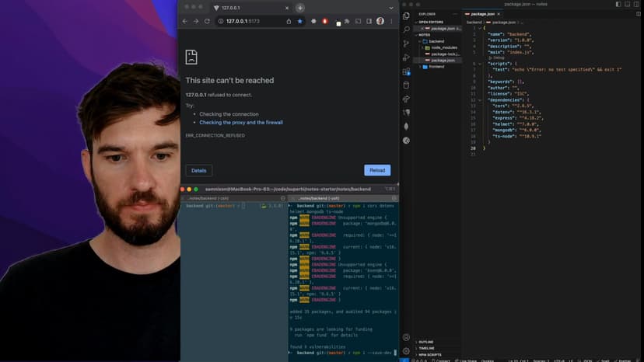
Task: Open the Extensions view in activity bar
Action: [x=406, y=71]
